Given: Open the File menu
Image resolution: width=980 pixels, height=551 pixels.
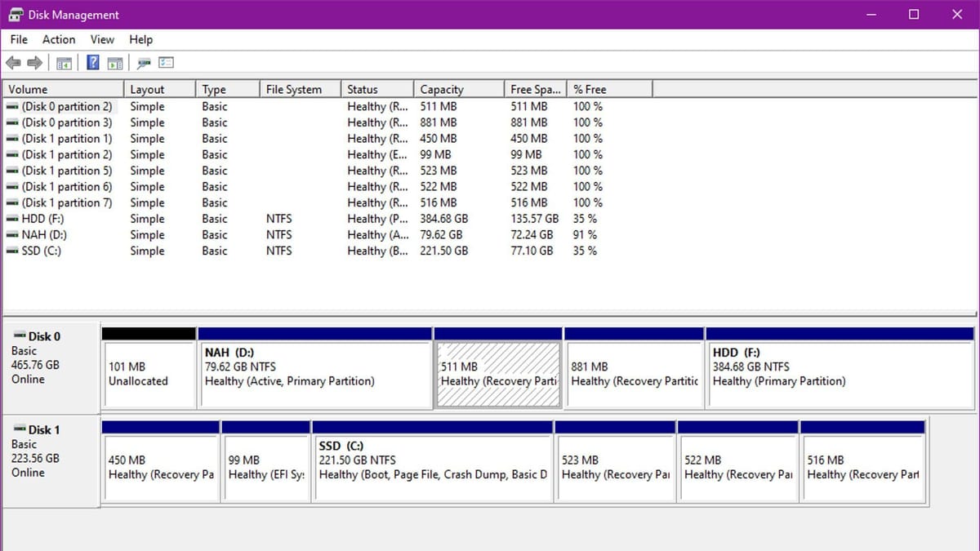Looking at the screenshot, I should (18, 39).
